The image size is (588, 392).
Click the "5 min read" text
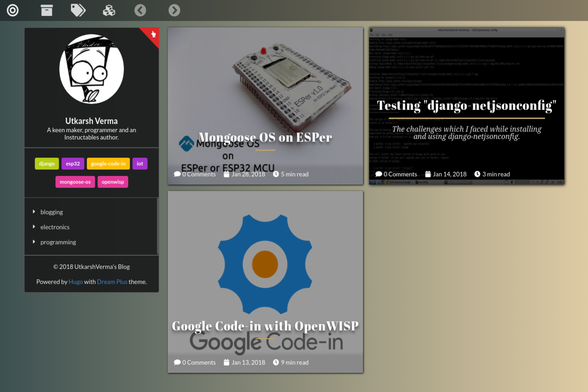[295, 174]
